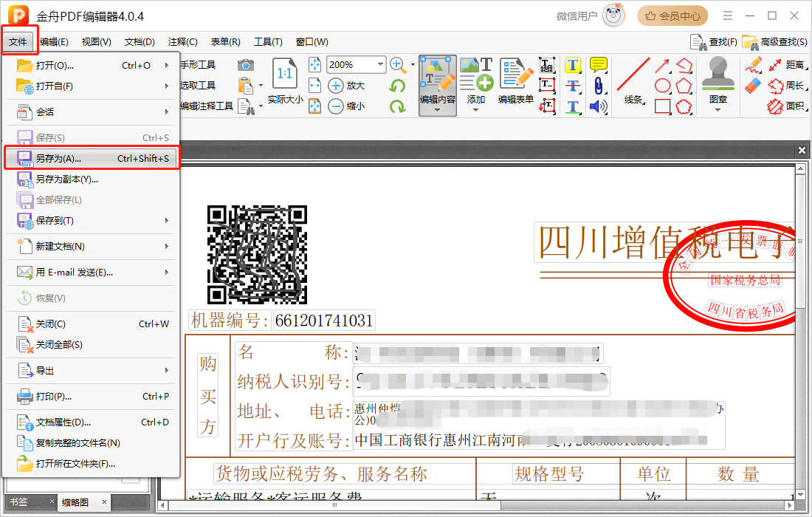The height and width of the screenshot is (517, 812).
Task: Click the 微信用户 account name
Action: click(577, 16)
